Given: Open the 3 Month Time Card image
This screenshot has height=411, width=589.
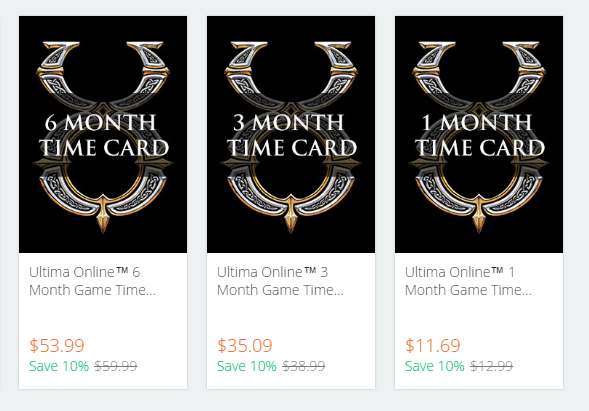Looking at the screenshot, I should pyautogui.click(x=291, y=134).
